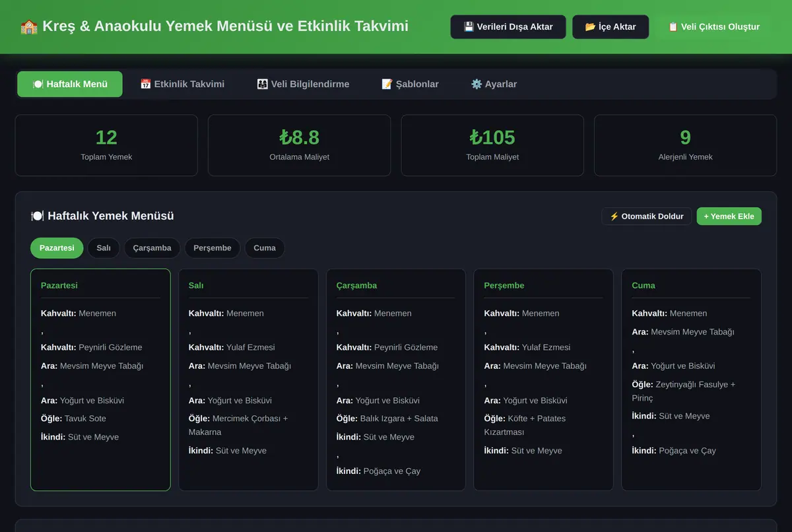Click Poğaça ve Çay in the Cuma card
The image size is (792, 532).
coord(687,451)
